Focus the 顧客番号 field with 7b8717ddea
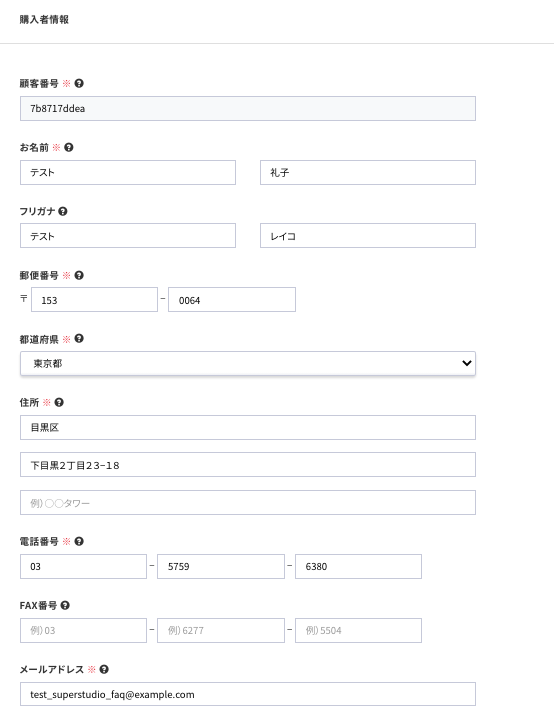The image size is (554, 721). point(248,109)
